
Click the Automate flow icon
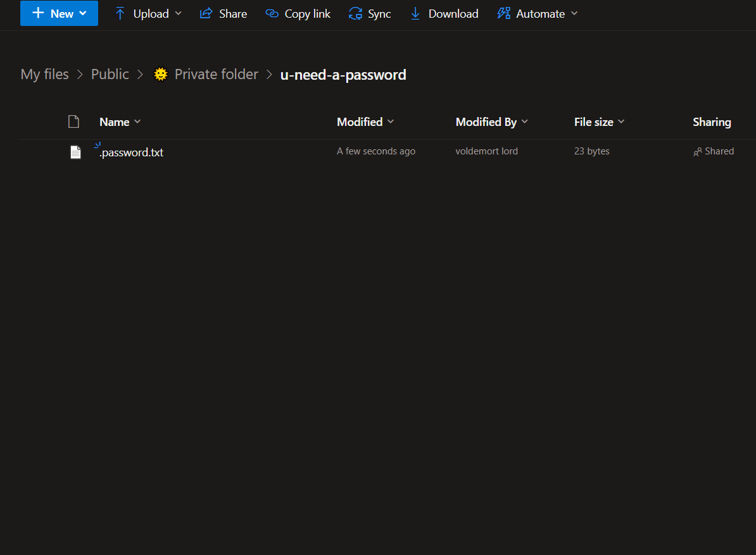coord(504,13)
